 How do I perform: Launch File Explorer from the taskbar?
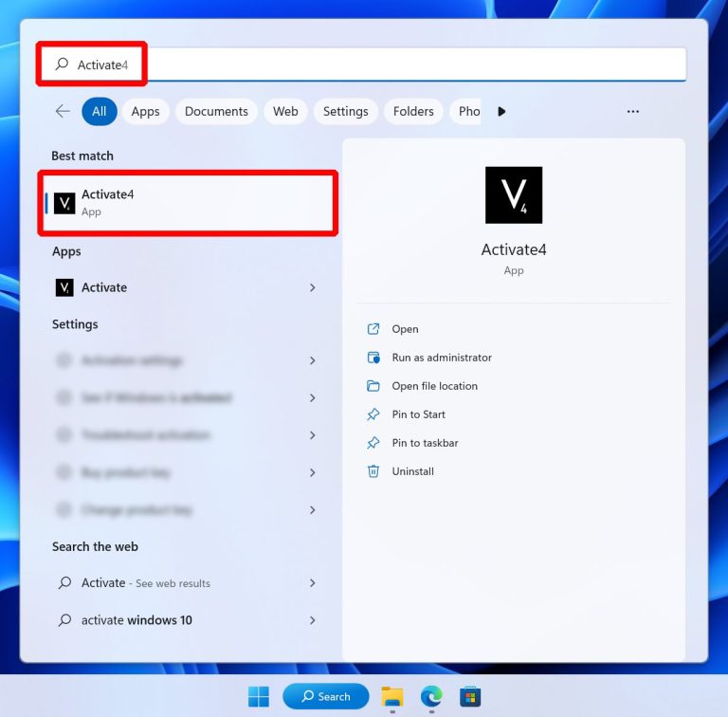[x=391, y=697]
